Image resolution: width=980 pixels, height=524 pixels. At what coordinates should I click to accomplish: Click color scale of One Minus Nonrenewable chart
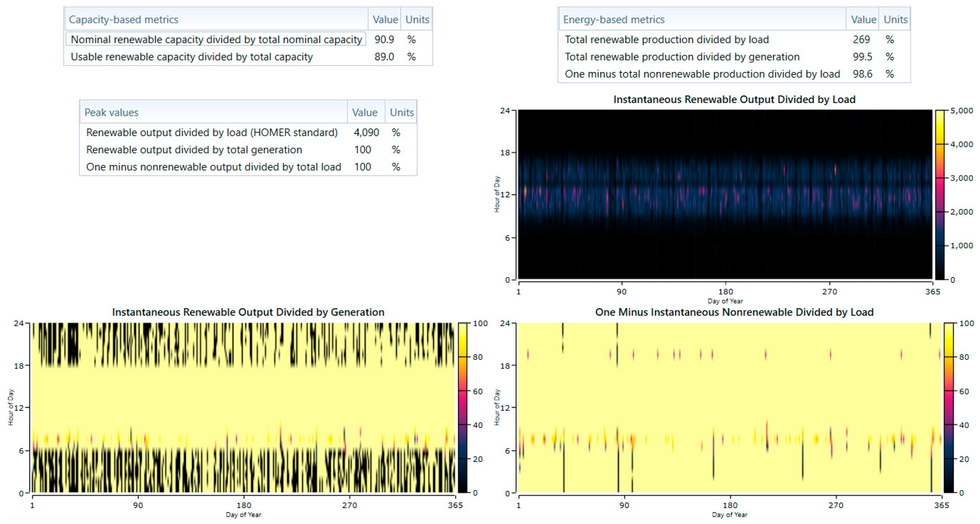[949, 408]
